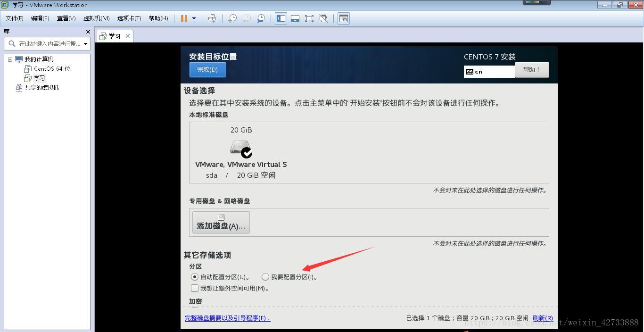Open the library search filter dropdown arrow
Screen dimensions: 644x332
(85, 43)
